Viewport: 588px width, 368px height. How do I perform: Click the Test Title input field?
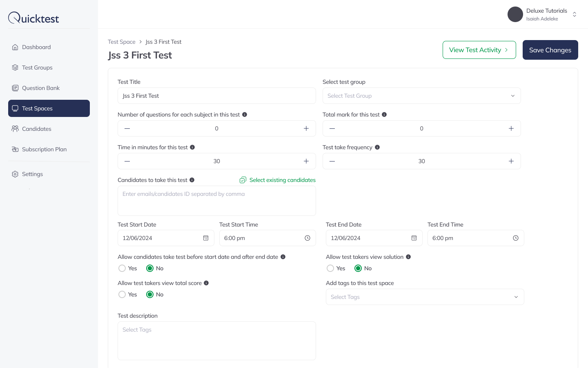216,96
